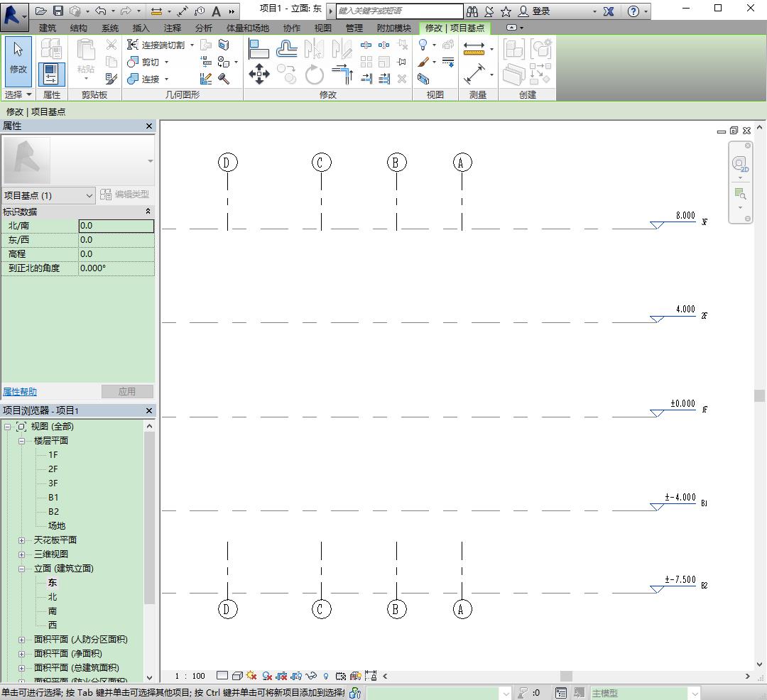Open the 结构 ribbon tab

(79, 28)
